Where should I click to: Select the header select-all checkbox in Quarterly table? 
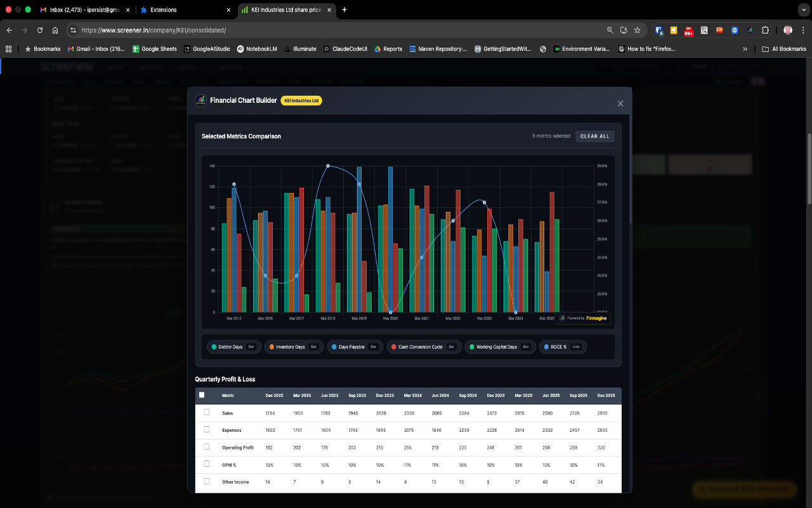point(202,394)
